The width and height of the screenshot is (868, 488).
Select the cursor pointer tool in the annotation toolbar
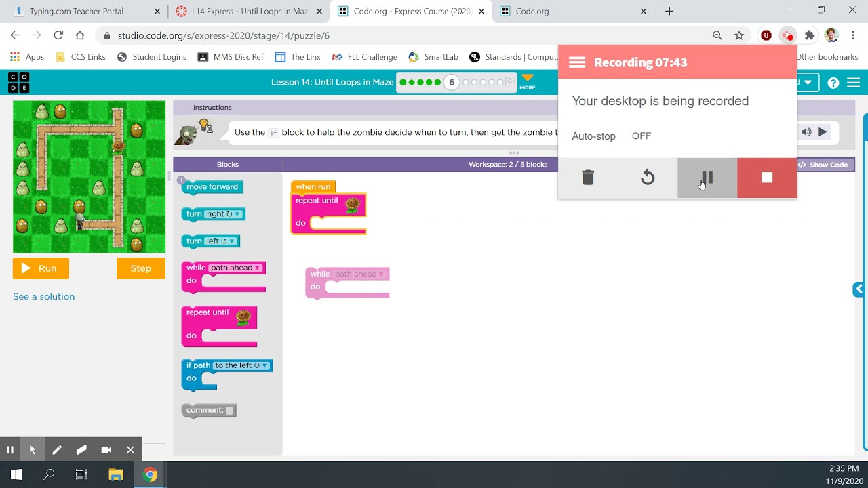pos(33,449)
